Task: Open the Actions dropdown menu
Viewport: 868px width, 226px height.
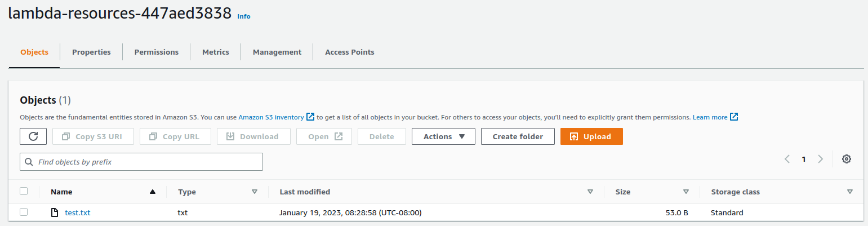Action: click(x=443, y=136)
